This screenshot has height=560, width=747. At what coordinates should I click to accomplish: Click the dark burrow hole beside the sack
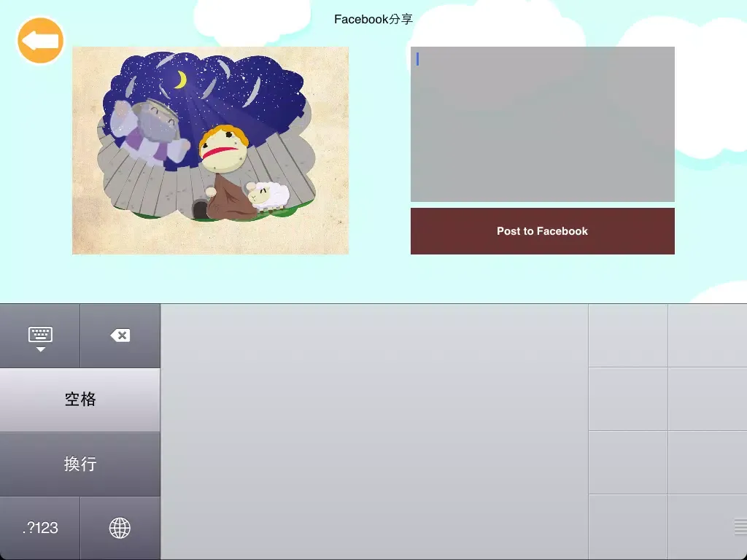pyautogui.click(x=199, y=210)
